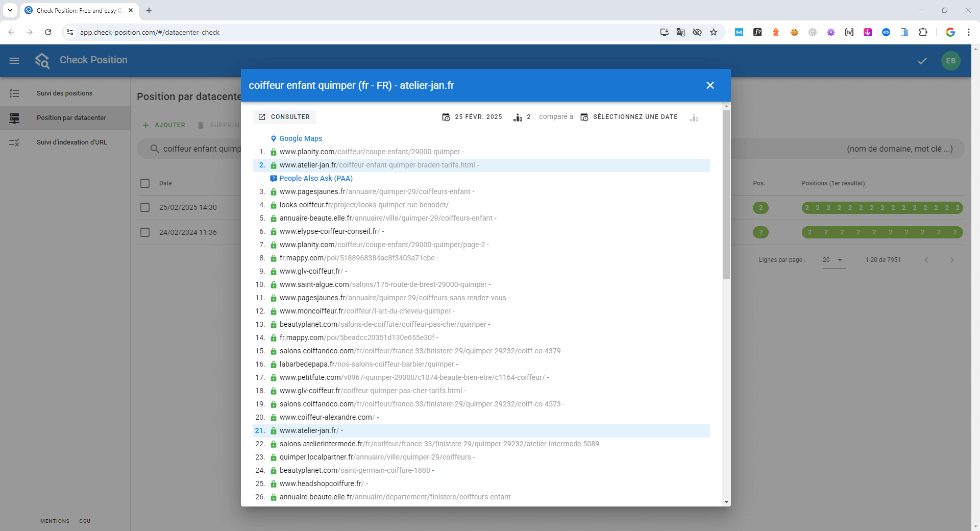
Task: Click lock icon beside www.moncoiffeur.fr result
Action: (274, 311)
